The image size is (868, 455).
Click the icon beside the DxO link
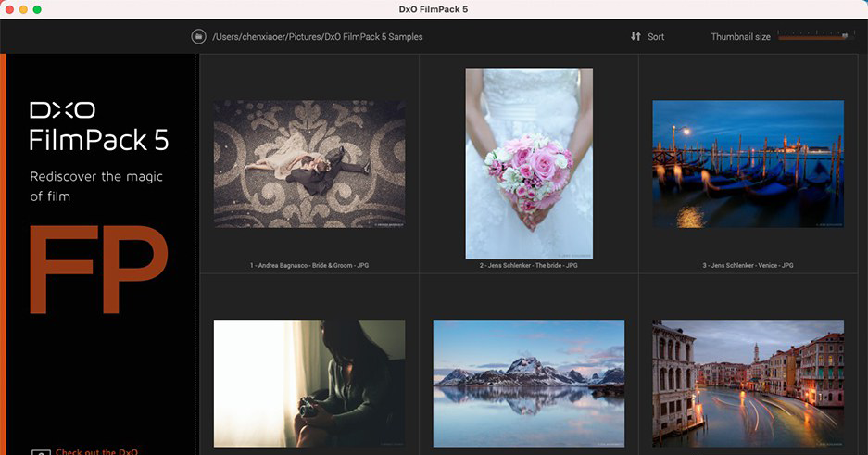40,452
